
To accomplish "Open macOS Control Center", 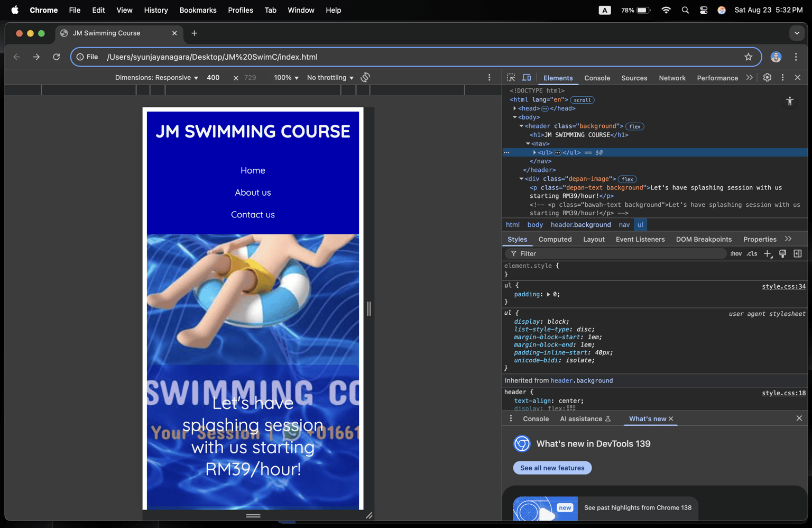I will 704,10.
